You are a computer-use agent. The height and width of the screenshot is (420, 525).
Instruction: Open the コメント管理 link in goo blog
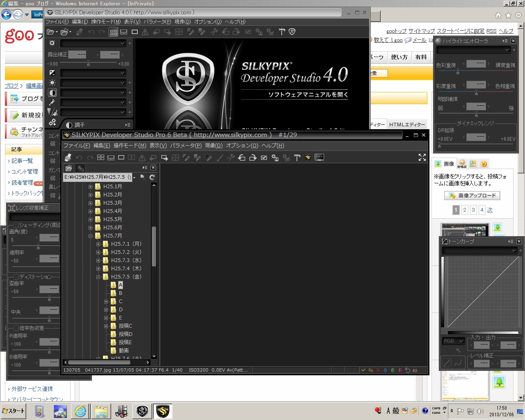(x=25, y=171)
